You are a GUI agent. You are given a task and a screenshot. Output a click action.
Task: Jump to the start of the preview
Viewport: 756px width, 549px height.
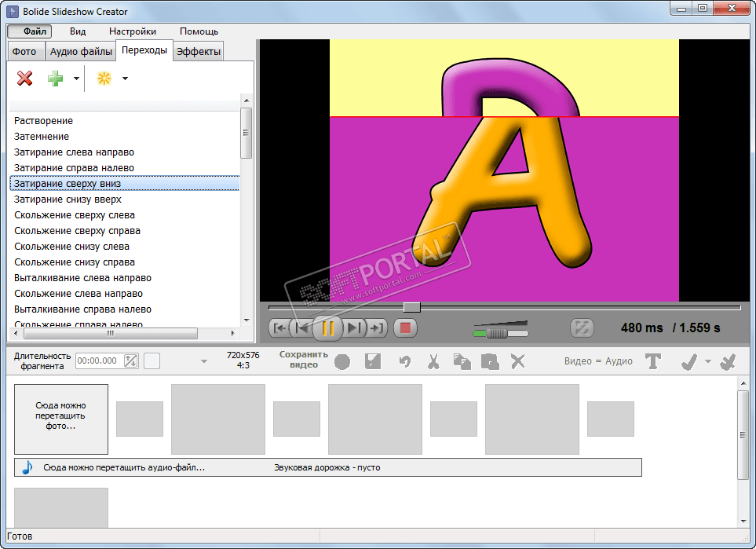tap(279, 328)
